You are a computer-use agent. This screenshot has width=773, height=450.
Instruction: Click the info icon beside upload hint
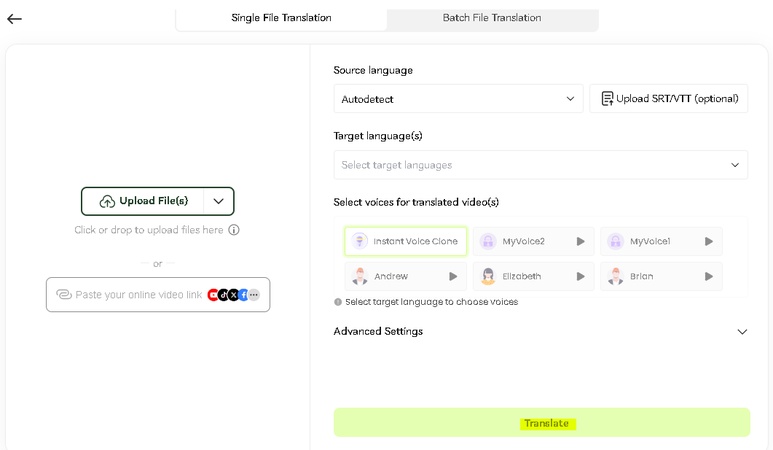pyautogui.click(x=234, y=230)
